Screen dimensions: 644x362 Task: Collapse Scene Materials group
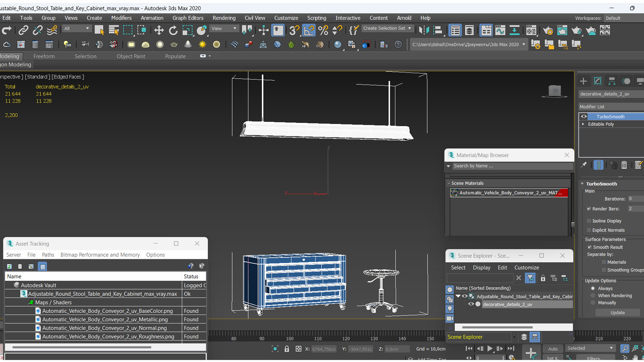pyautogui.click(x=448, y=183)
